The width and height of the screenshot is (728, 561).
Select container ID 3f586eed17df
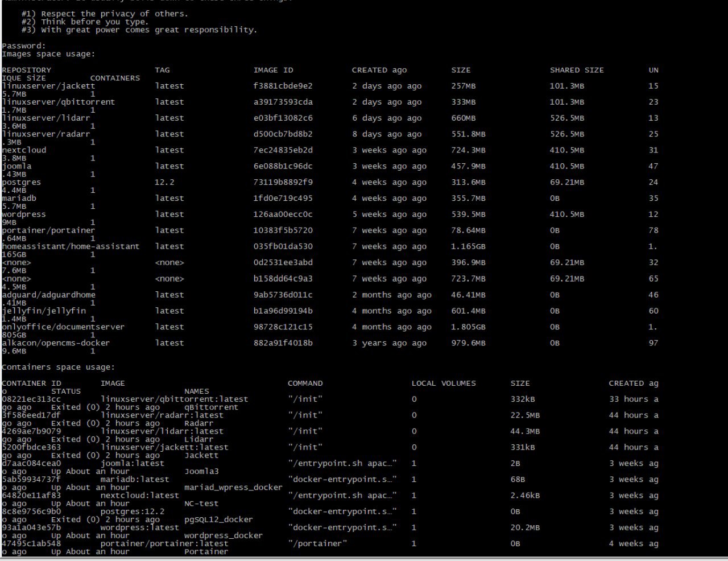[31, 415]
